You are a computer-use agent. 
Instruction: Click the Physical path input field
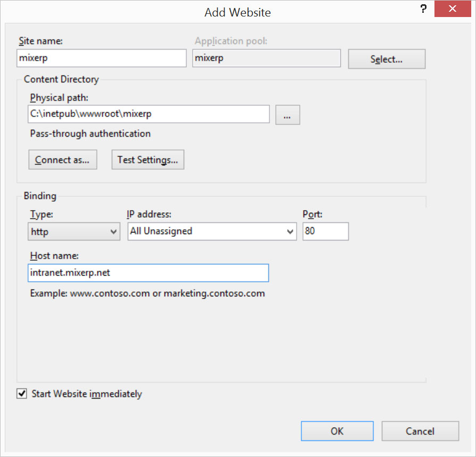(149, 114)
